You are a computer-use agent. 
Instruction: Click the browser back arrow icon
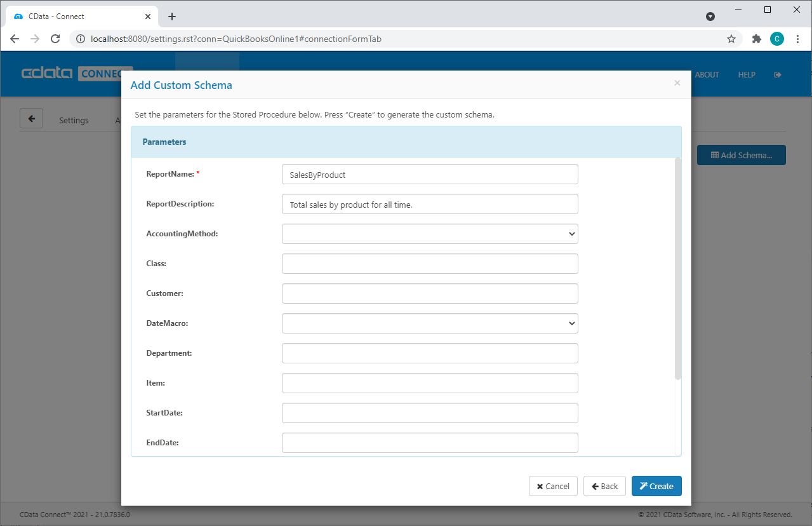coord(15,39)
